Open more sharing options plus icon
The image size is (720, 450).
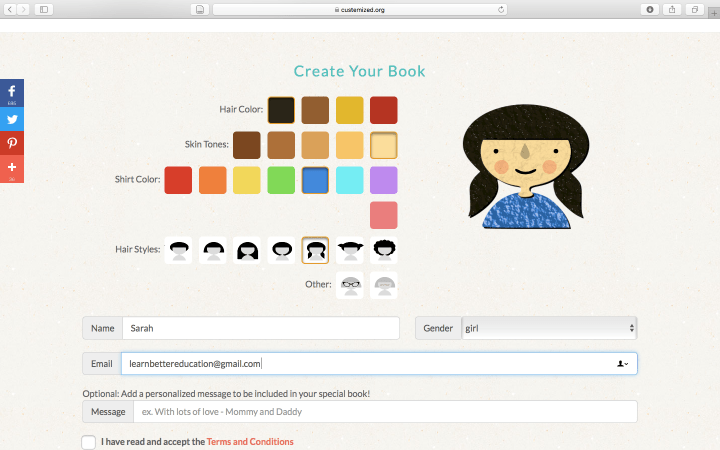pos(12,168)
